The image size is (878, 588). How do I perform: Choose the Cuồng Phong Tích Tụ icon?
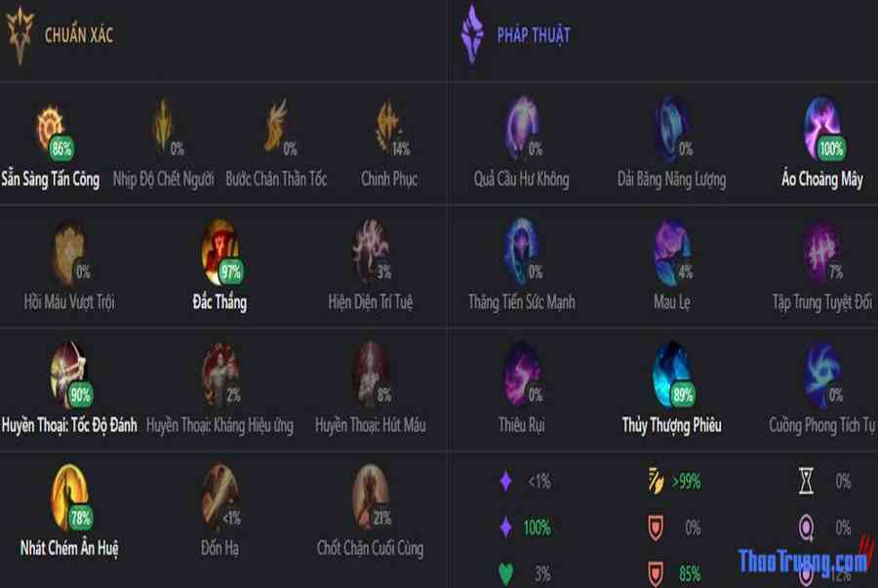[822, 374]
